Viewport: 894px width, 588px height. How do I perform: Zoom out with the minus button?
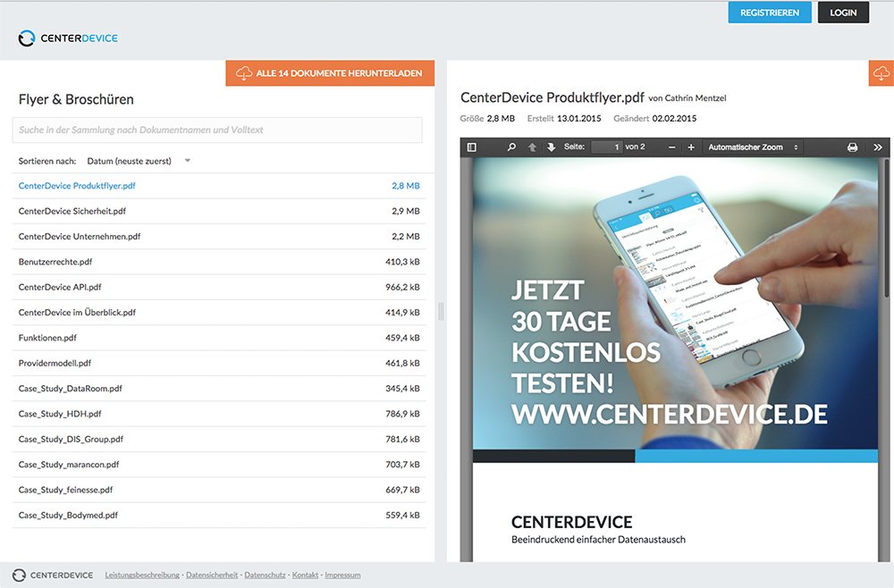click(670, 147)
